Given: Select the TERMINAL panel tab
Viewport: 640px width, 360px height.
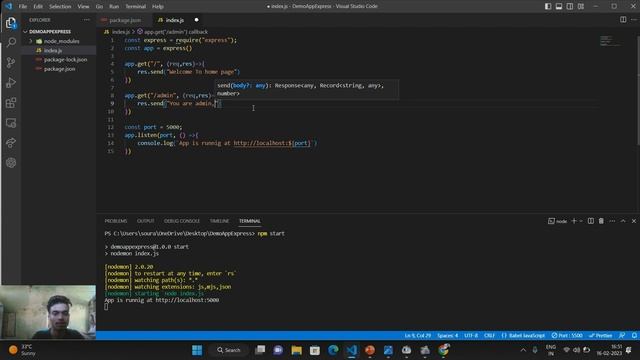Looking at the screenshot, I should click(x=249, y=221).
